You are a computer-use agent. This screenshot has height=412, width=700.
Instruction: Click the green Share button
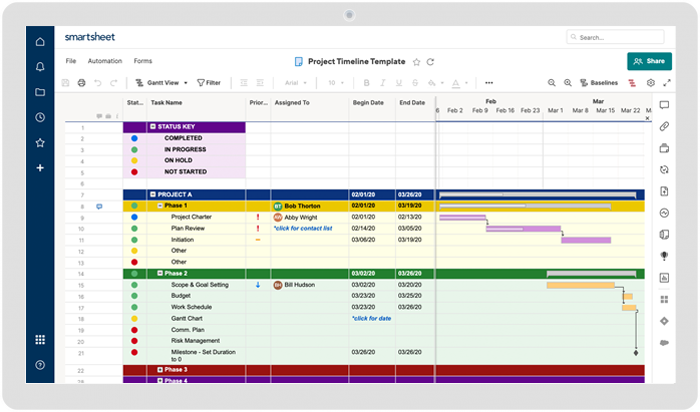649,61
